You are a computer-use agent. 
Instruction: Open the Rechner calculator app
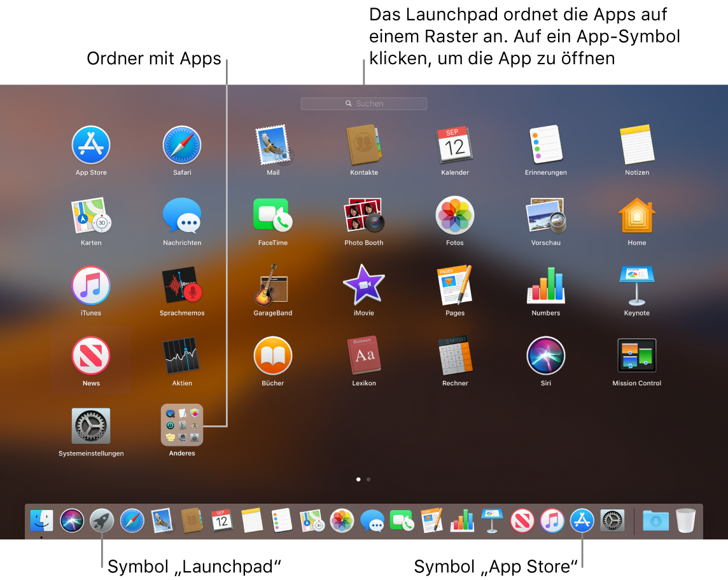click(x=454, y=355)
